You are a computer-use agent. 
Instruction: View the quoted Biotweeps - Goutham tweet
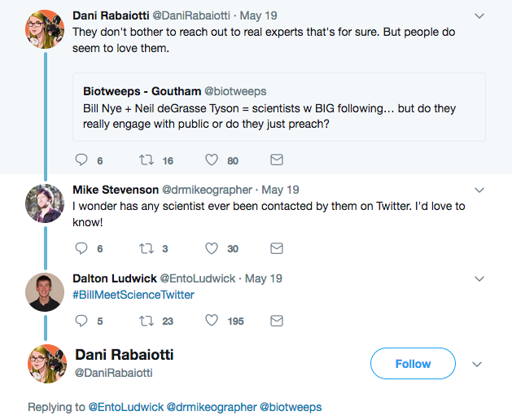(278, 107)
